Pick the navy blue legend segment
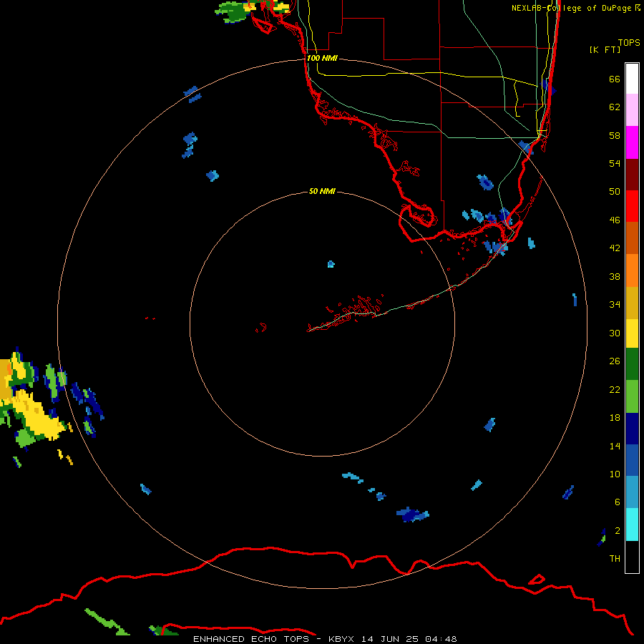 click(632, 429)
